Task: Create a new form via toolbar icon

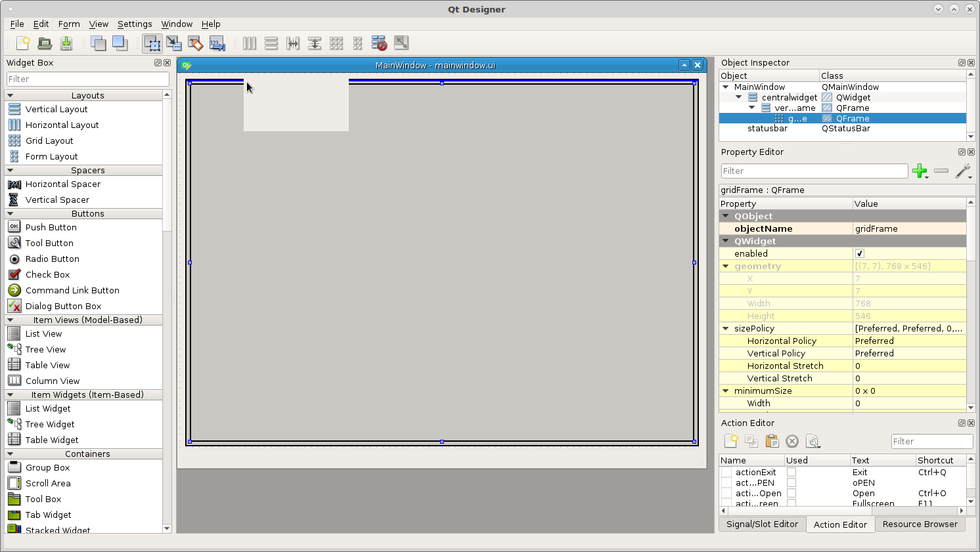Action: (23, 43)
